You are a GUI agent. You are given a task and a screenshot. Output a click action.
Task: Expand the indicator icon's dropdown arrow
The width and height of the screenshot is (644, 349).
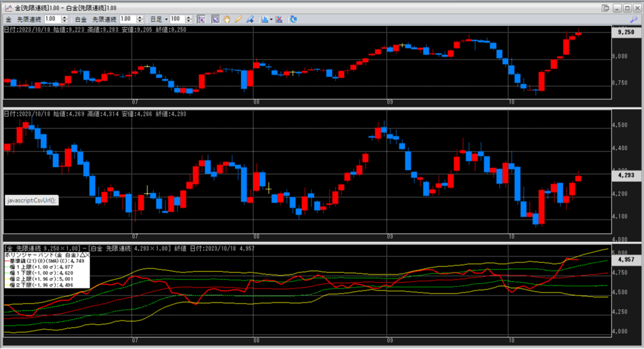[x=270, y=19]
